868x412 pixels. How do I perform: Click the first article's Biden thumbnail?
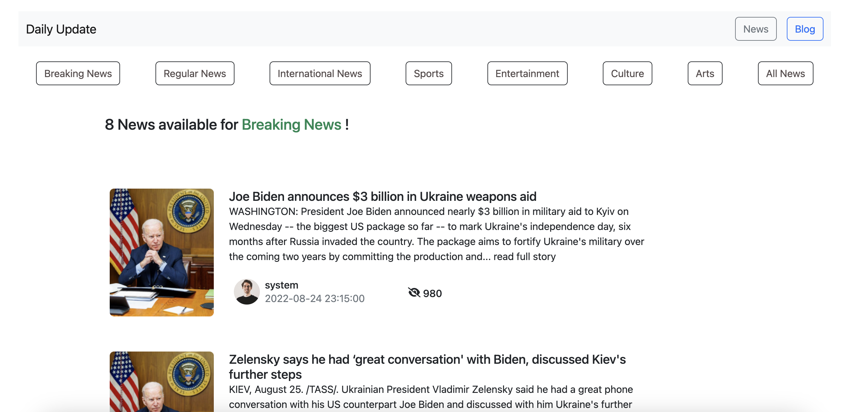point(161,252)
